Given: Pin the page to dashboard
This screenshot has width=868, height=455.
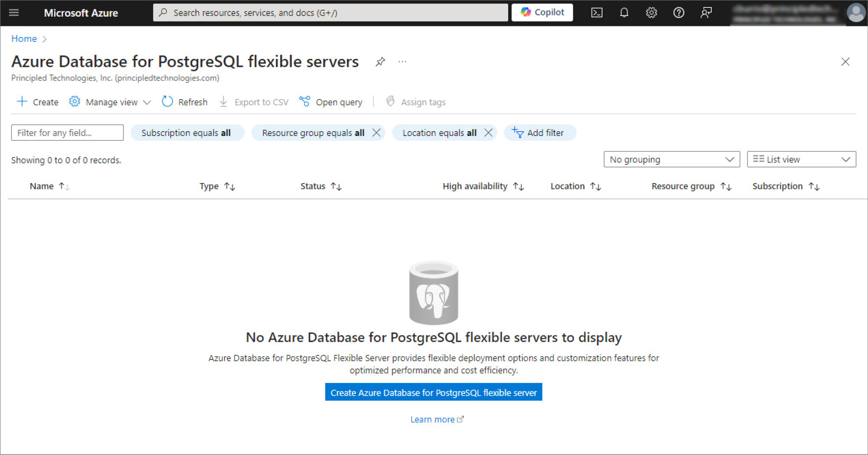Looking at the screenshot, I should [380, 62].
